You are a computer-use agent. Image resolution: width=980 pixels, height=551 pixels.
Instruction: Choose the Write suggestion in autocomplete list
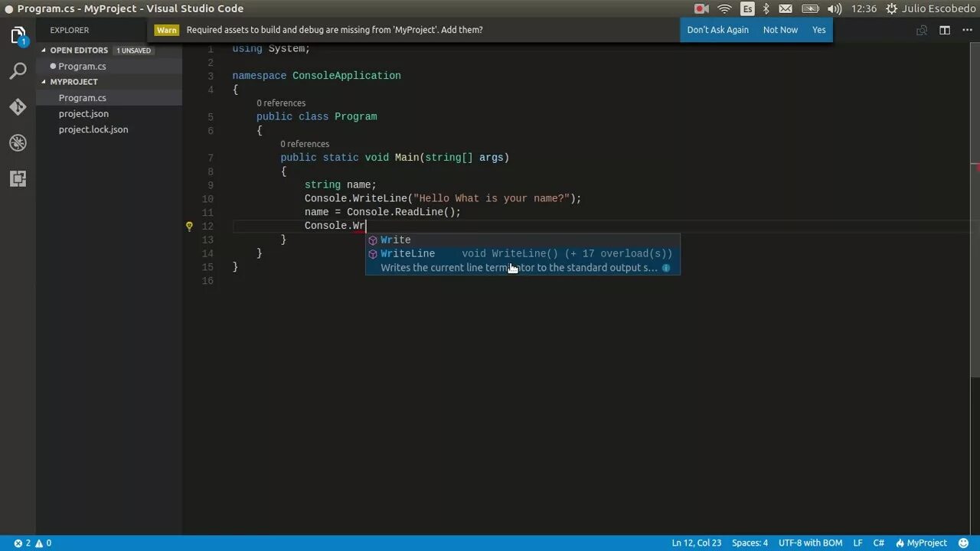tap(523, 240)
